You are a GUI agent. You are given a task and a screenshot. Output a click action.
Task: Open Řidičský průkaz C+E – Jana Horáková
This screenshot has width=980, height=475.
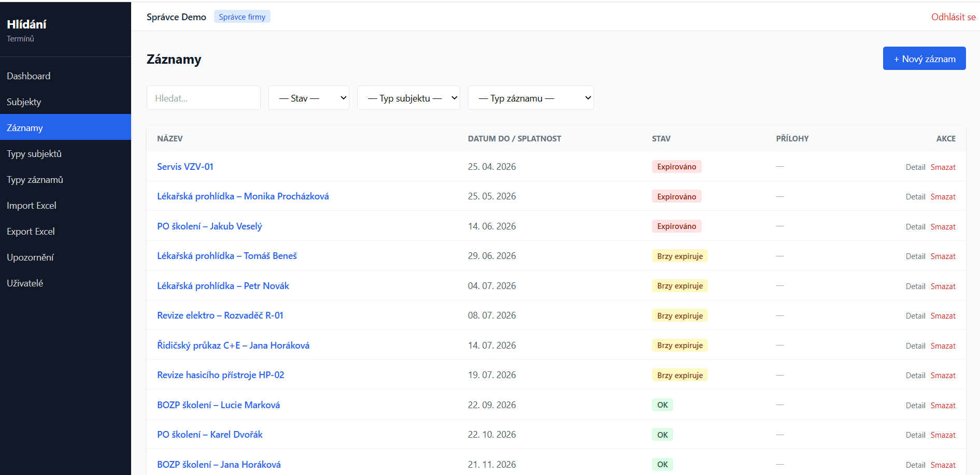click(233, 346)
